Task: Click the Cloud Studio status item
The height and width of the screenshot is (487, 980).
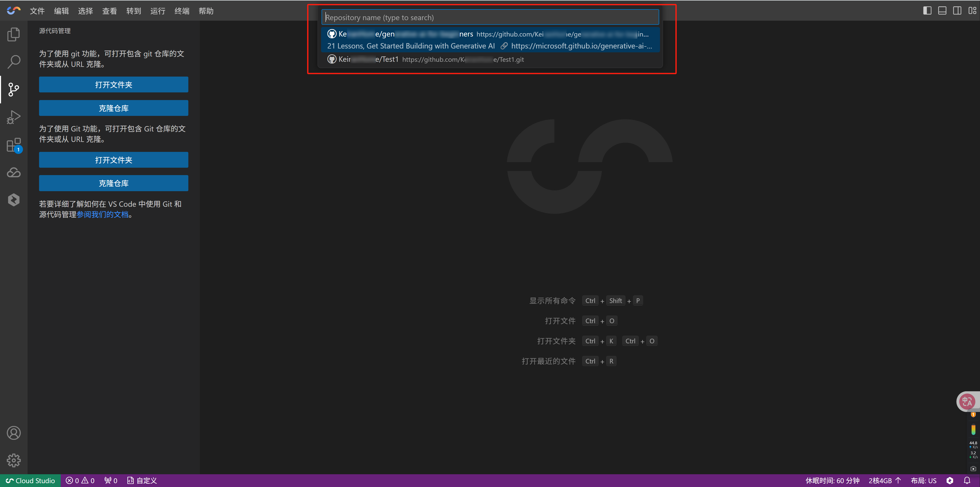Action: click(x=30, y=481)
